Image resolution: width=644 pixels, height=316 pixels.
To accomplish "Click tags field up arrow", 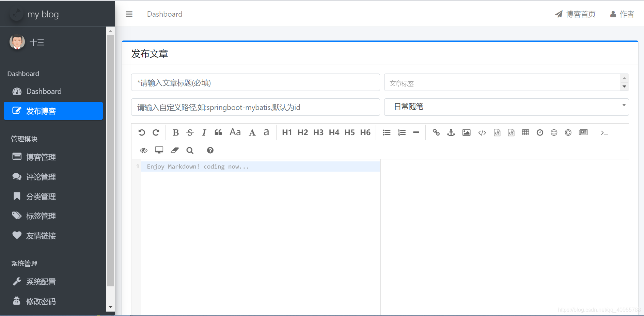I will 624,78.
